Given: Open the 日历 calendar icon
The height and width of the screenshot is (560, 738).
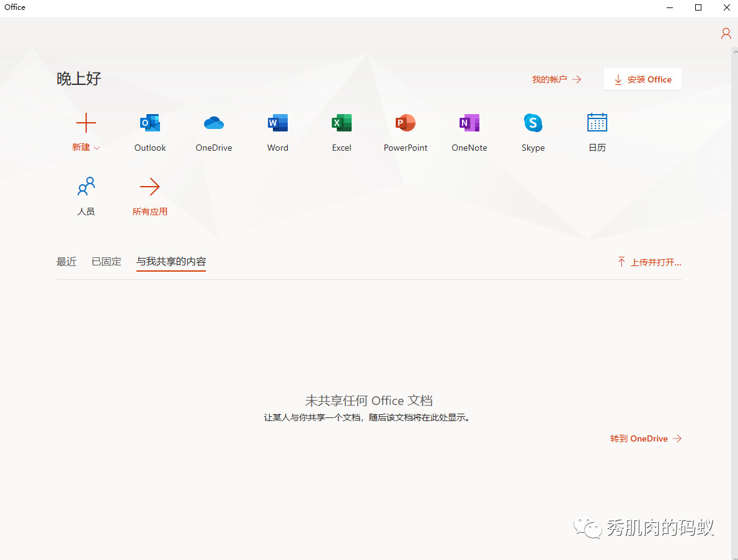Looking at the screenshot, I should click(x=597, y=123).
